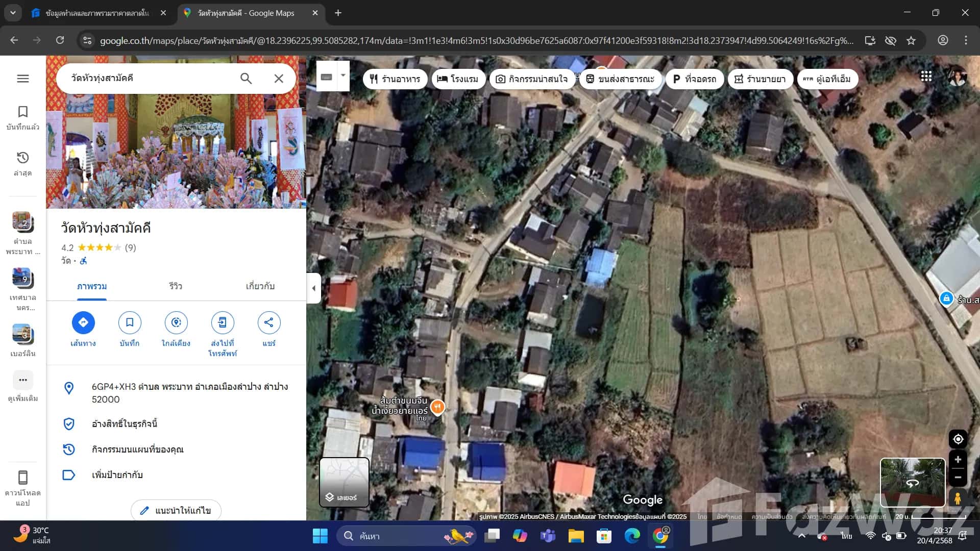Zoom in the map with the plus button
Viewport: 980px width, 551px height.
point(958,460)
